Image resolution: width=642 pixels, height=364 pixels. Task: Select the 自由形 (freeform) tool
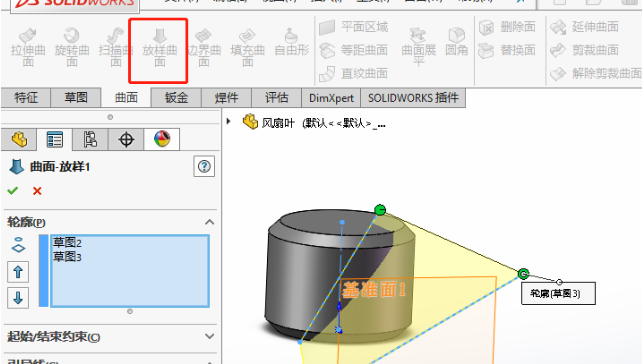[291, 43]
